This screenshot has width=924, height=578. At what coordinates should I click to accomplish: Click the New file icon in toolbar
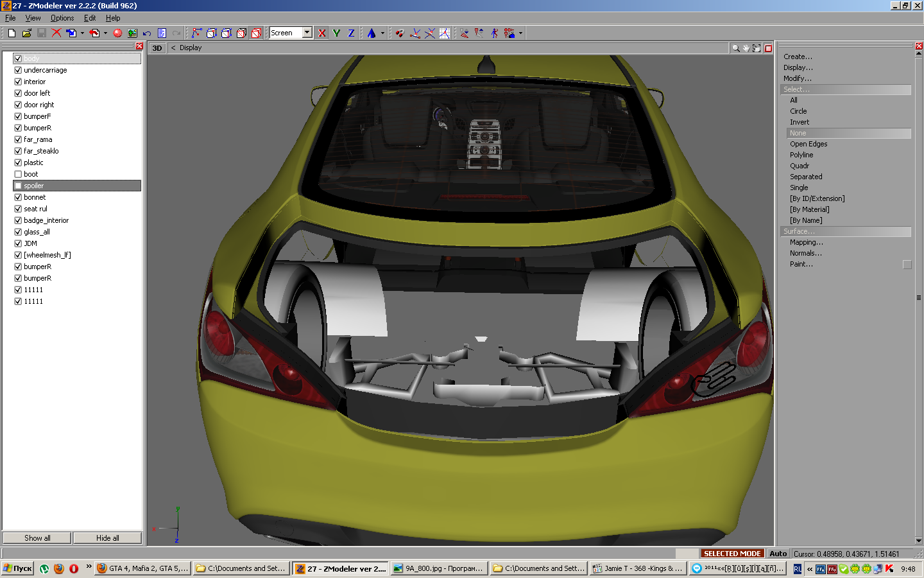[12, 33]
